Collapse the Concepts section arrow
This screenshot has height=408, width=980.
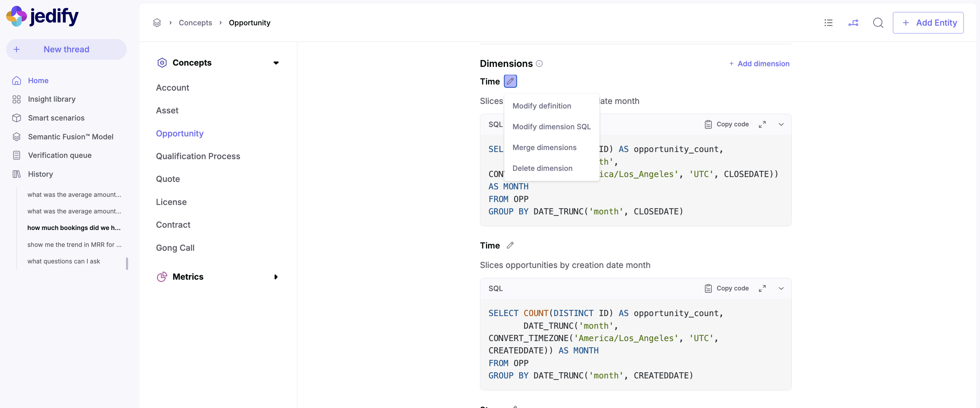point(276,63)
